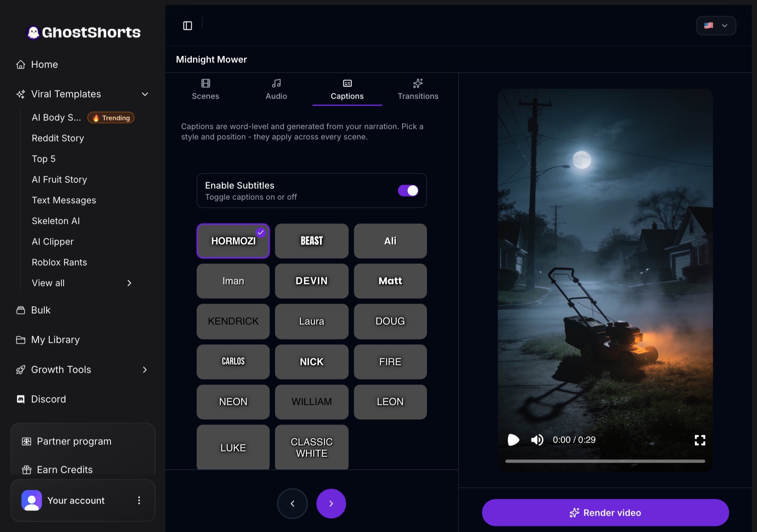Image resolution: width=757 pixels, height=532 pixels.
Task: Switch to the Audio tab
Action: click(276, 89)
